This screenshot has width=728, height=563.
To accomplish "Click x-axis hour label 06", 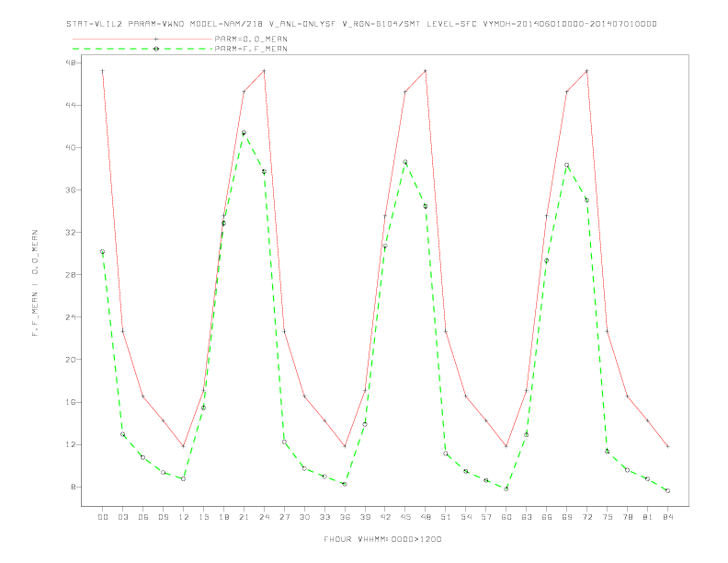I will [143, 517].
